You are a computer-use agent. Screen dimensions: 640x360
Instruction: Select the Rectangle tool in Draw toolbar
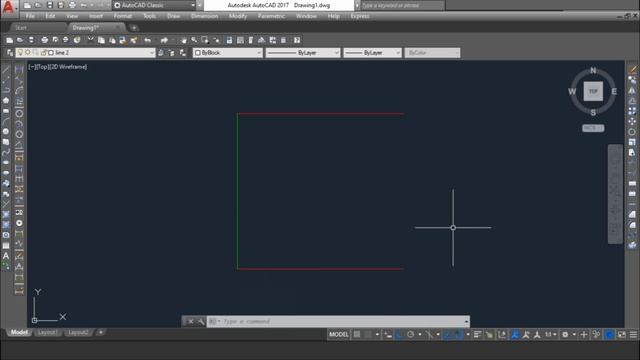pyautogui.click(x=6, y=111)
